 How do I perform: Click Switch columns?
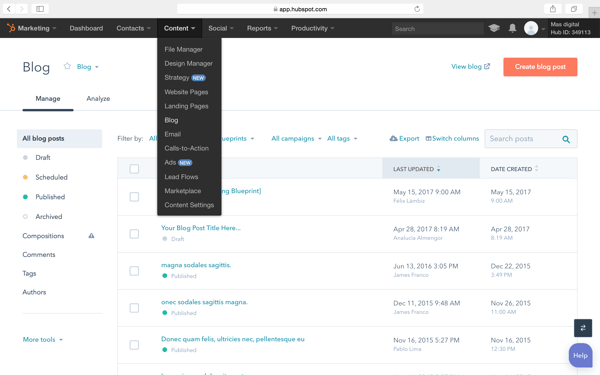coord(452,139)
